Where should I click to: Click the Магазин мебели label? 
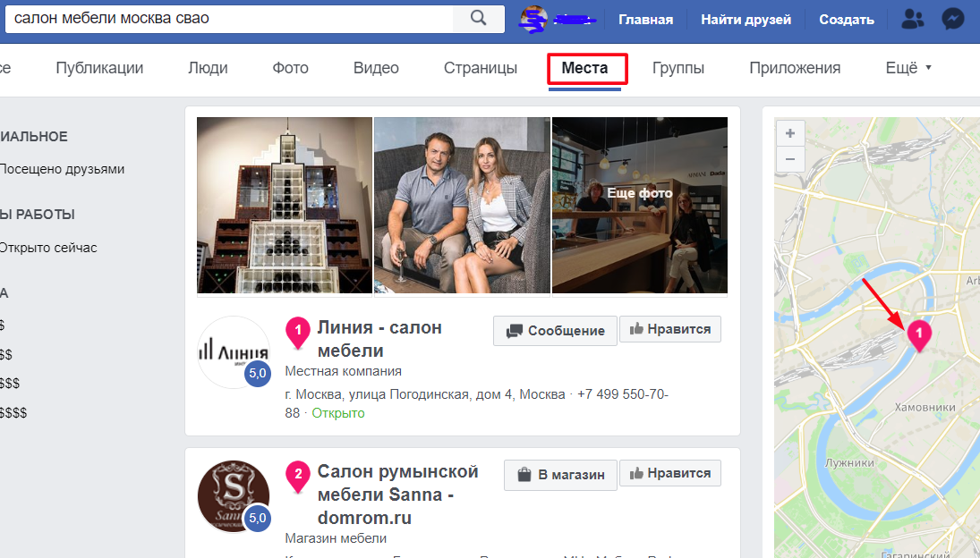tap(336, 538)
